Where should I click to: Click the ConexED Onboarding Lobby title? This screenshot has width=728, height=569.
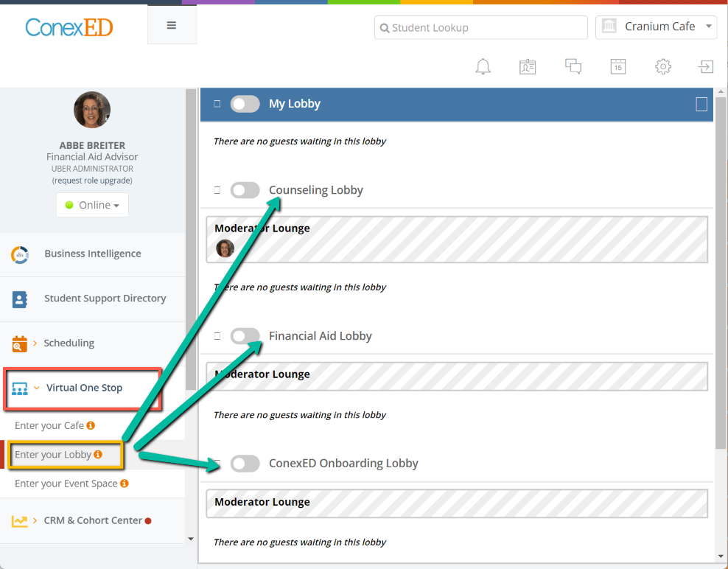pos(343,463)
